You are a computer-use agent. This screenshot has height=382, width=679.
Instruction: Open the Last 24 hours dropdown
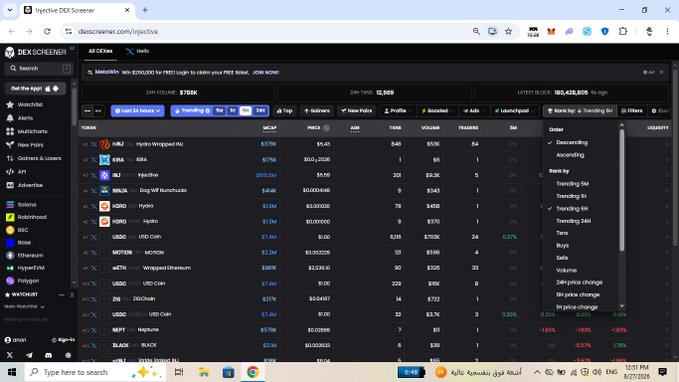[138, 111]
